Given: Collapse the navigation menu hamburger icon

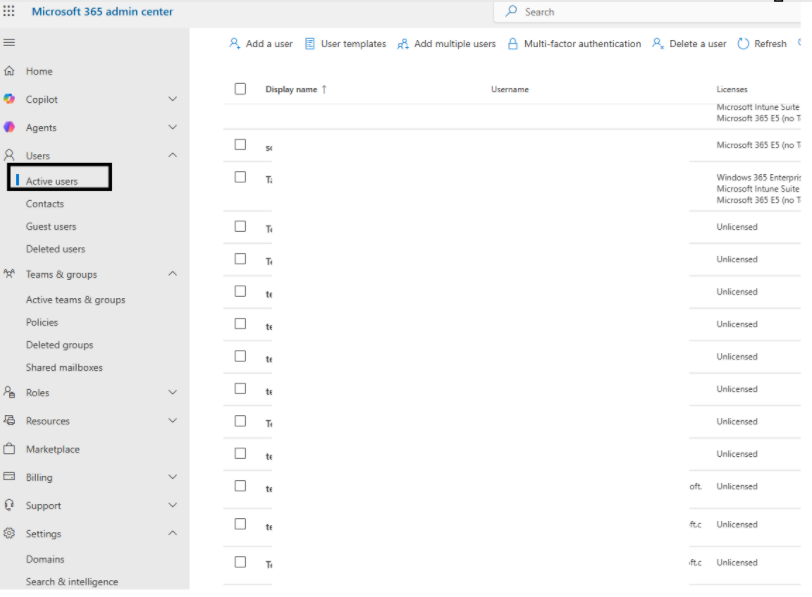Looking at the screenshot, I should pyautogui.click(x=9, y=42).
